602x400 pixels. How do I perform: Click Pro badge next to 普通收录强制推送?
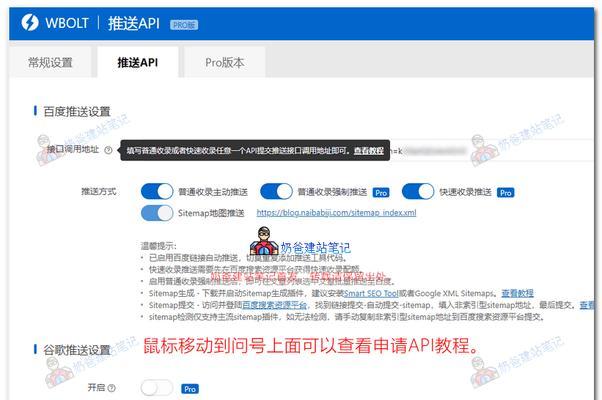(381, 193)
